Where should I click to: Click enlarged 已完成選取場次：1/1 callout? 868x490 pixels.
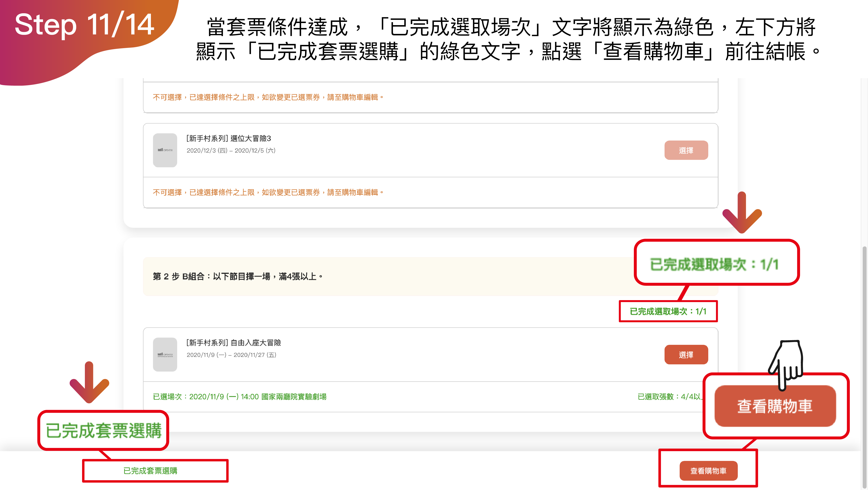click(714, 264)
